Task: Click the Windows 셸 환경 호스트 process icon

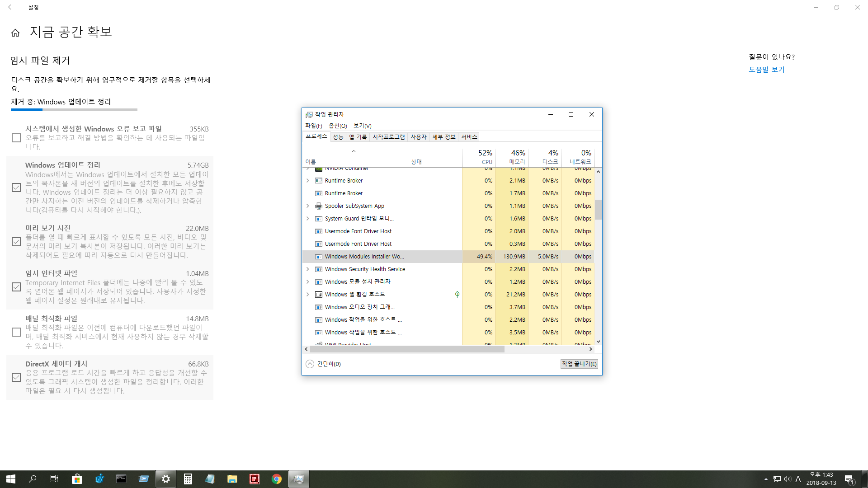Action: tap(319, 295)
